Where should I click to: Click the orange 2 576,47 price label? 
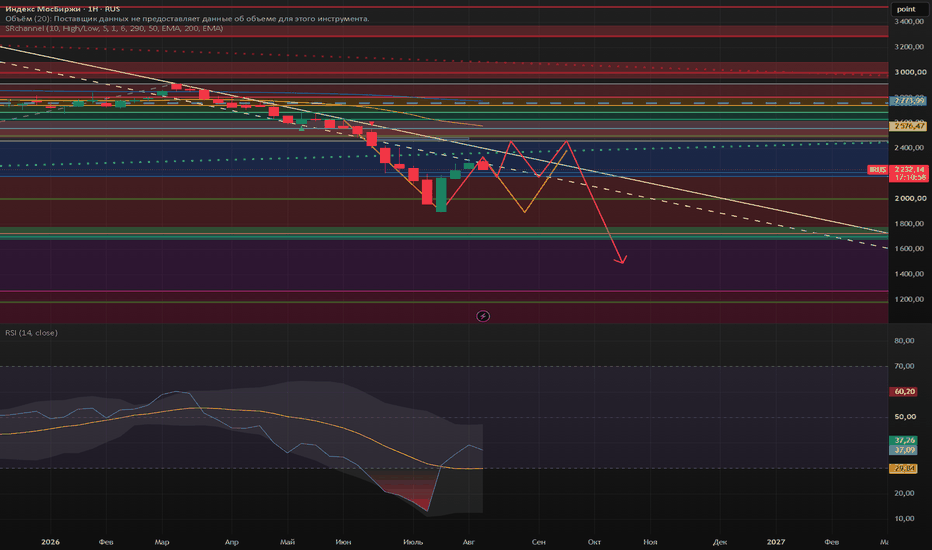(909, 126)
